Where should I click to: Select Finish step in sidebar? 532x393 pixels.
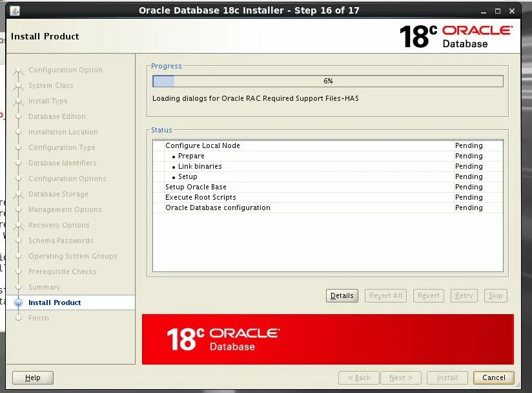pyautogui.click(x=39, y=318)
